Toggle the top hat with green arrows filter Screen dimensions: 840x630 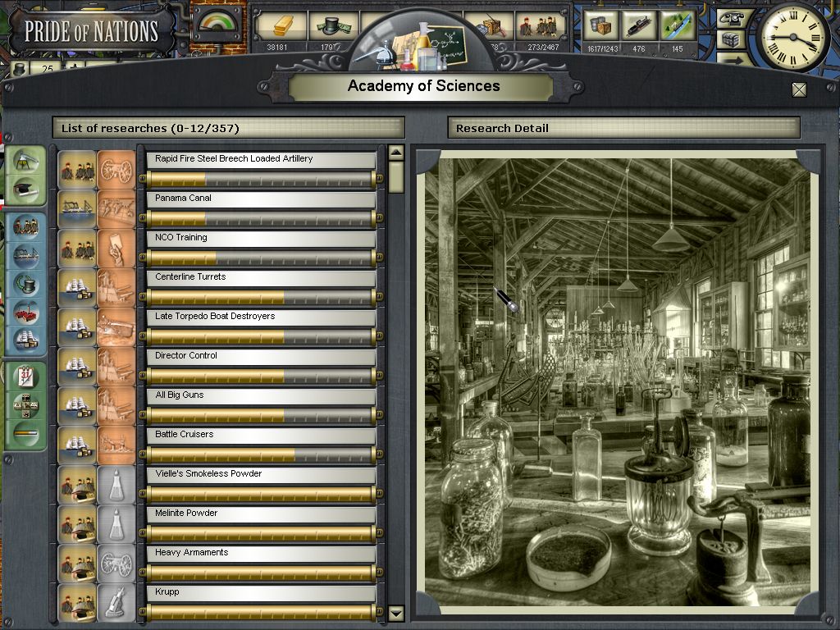pyautogui.click(x=26, y=283)
